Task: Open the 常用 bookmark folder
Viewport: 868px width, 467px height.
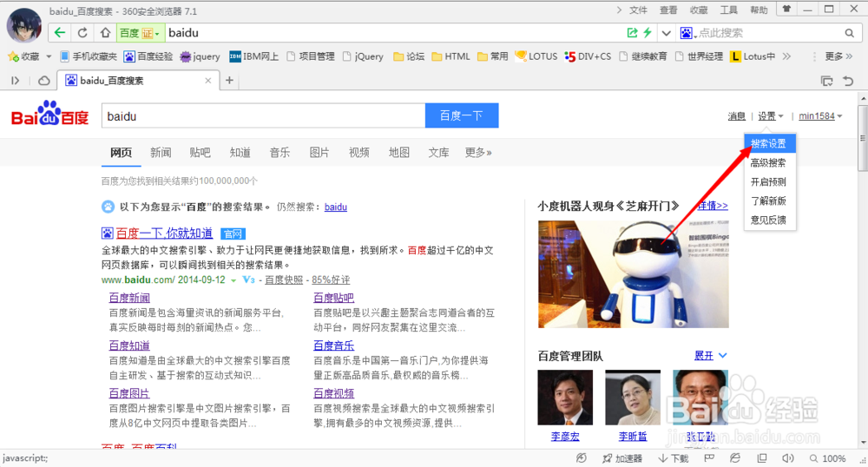Action: [x=493, y=56]
